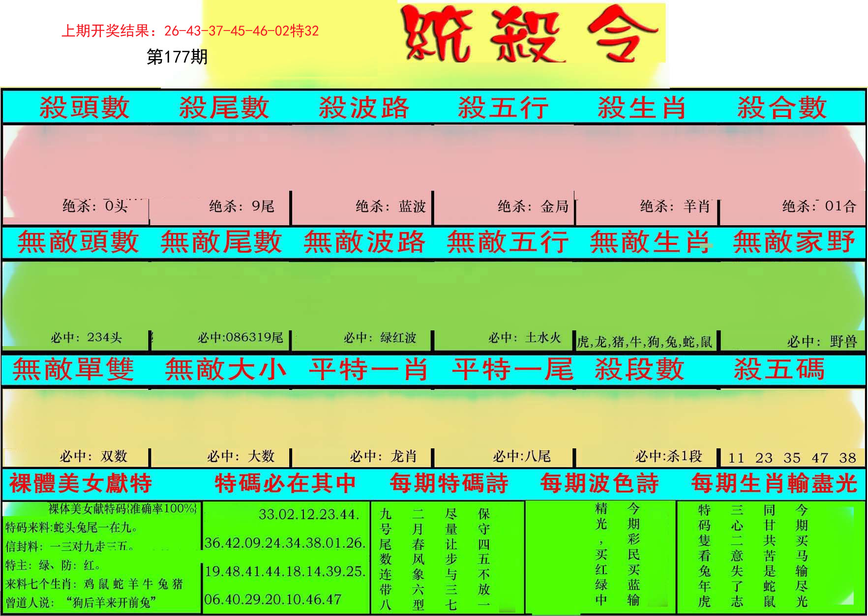Select the line 特主: 绿、防: 红
This screenshot has width=868, height=616.
point(53,565)
